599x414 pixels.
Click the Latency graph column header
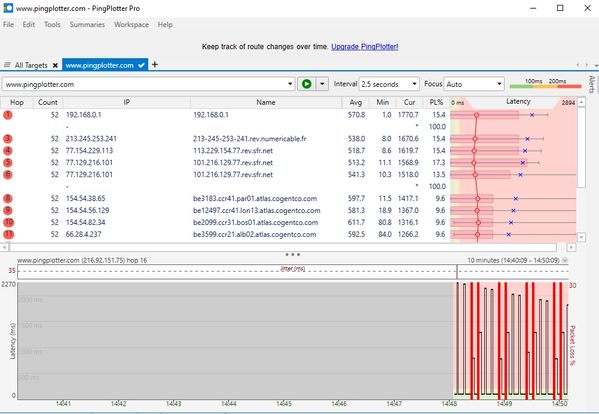(518, 102)
